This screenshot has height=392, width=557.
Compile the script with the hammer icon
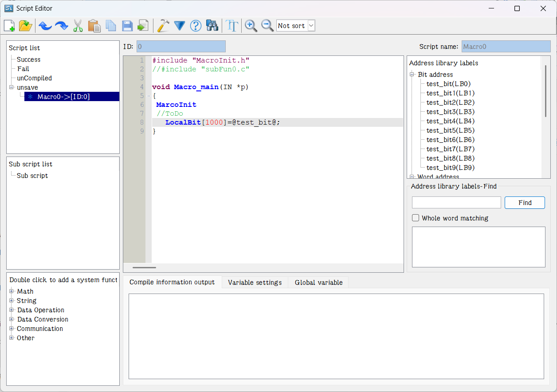coord(163,26)
